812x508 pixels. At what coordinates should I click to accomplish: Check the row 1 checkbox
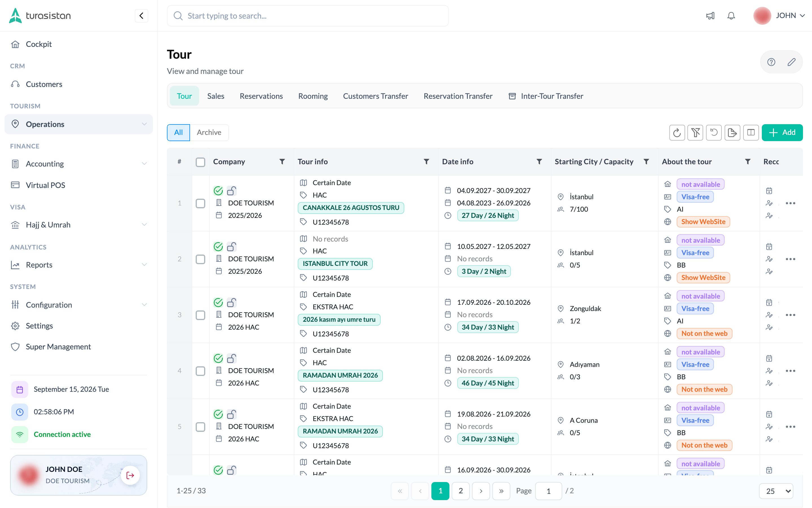tap(200, 203)
